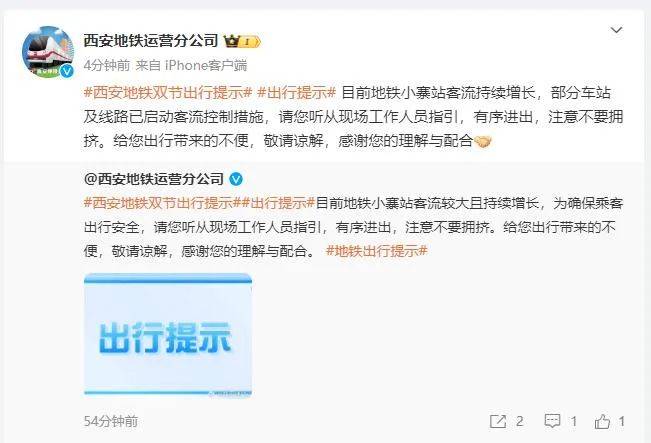The width and height of the screenshot is (651, 443).
Task: Open hashtag #出行提示# in top post
Action: click(296, 93)
